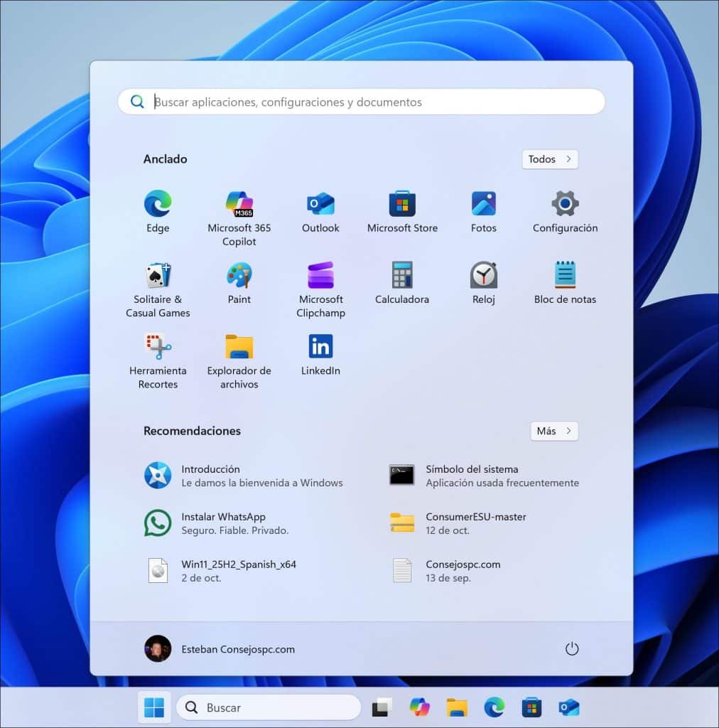Open Bloc de notas
Image resolution: width=719 pixels, height=728 pixels.
point(565,277)
